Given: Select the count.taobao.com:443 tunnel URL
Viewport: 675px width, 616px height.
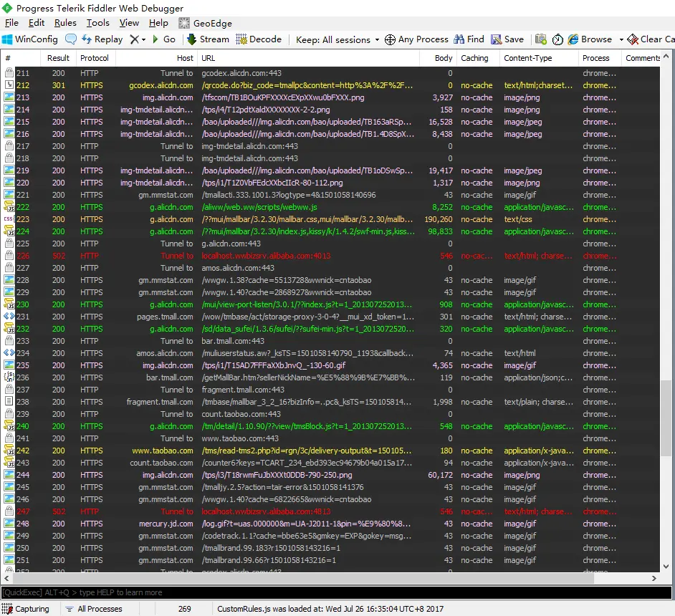Looking at the screenshot, I should click(241, 414).
